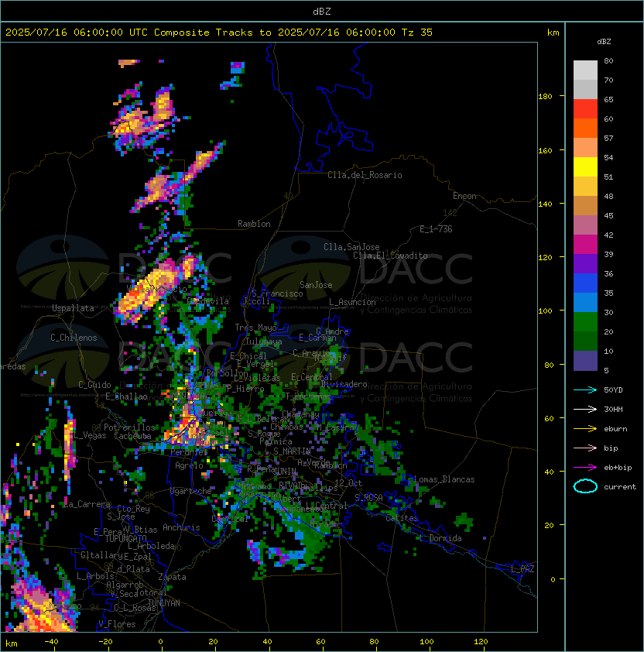This screenshot has width=644, height=652.
Task: Click the 'Clla.del_Rosario' map label
Action: (365, 175)
